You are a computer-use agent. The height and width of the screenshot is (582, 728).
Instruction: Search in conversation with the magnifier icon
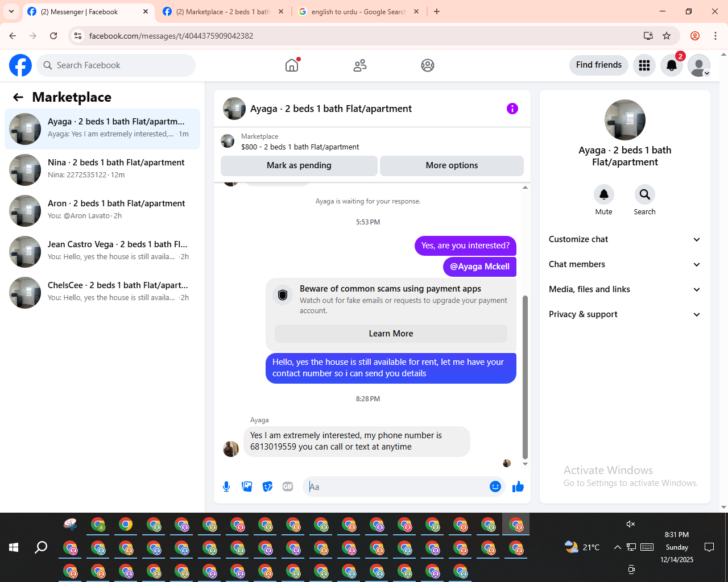point(644,194)
